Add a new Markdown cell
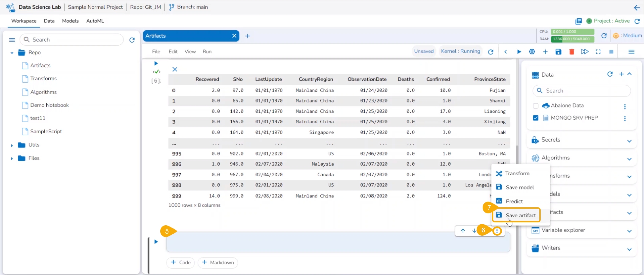 pyautogui.click(x=218, y=262)
